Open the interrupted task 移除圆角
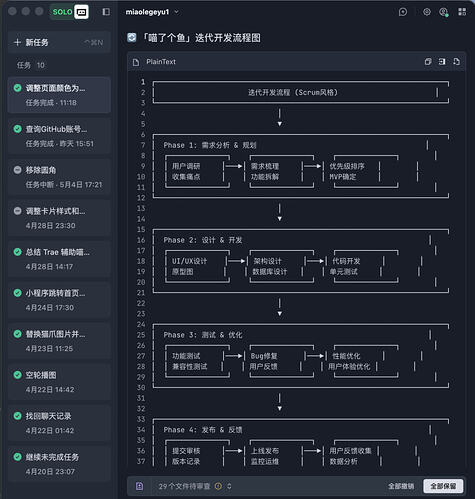 tap(59, 177)
